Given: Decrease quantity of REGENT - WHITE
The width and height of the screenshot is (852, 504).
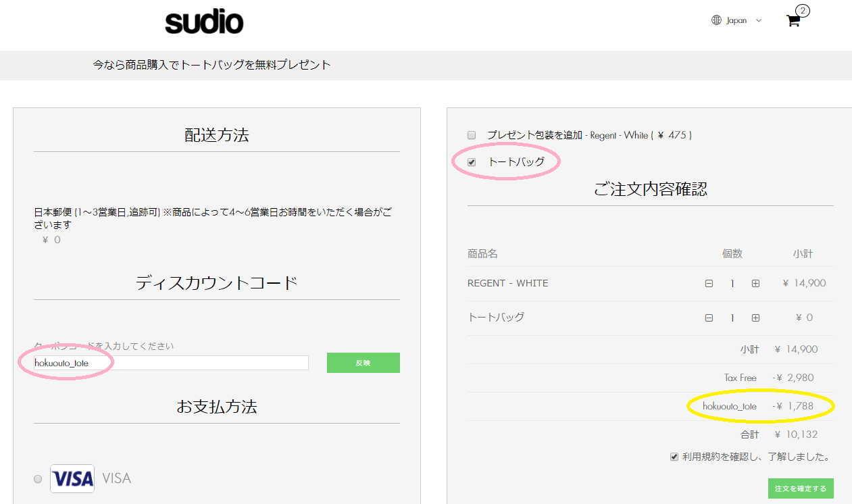Looking at the screenshot, I should tap(709, 284).
